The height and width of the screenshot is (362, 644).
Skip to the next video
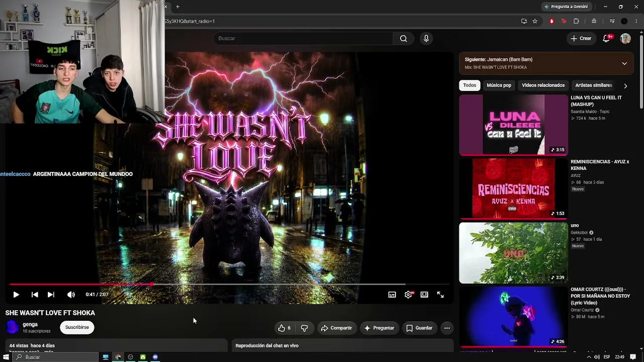point(51,295)
